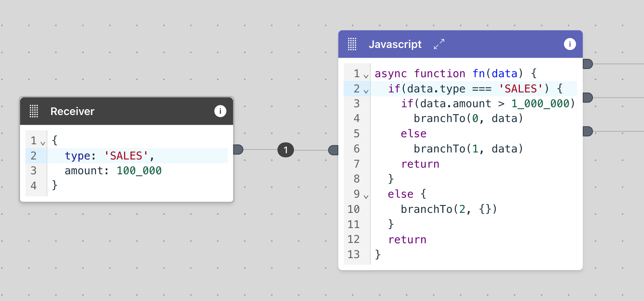Click the connection badge labeled 1
Screen dimensions: 644x301
click(286, 150)
